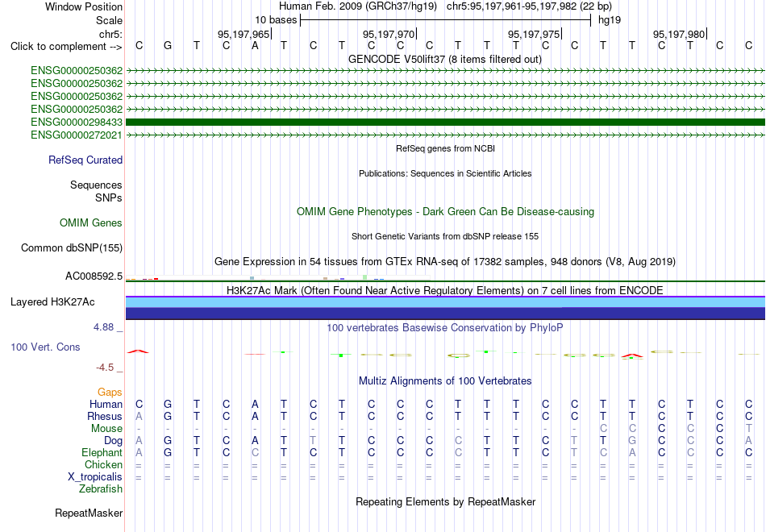This screenshot has width=766, height=532.
Task: Select the Dog alignment row label
Action: point(113,441)
